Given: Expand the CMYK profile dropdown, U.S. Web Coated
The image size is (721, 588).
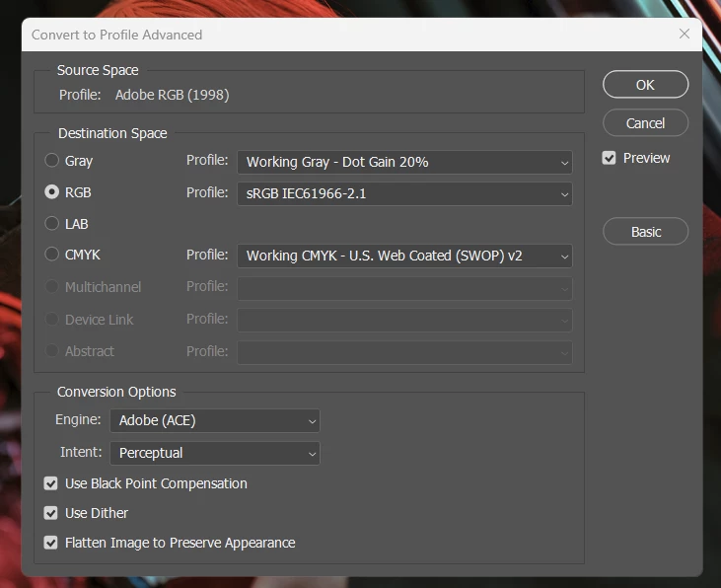Looking at the screenshot, I should (404, 256).
